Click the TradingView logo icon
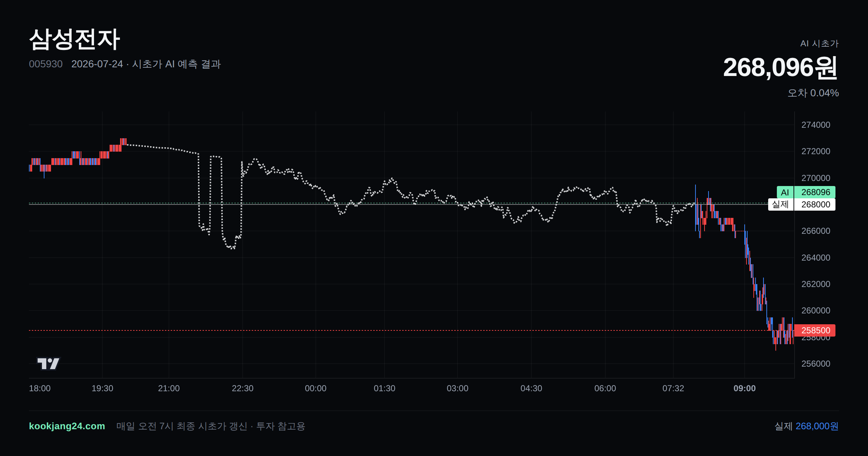 [48, 363]
